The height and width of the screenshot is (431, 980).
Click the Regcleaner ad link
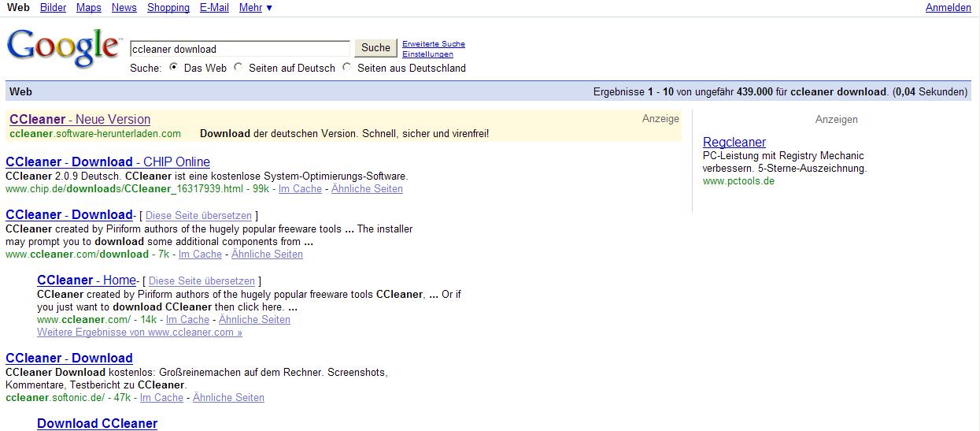[734, 142]
